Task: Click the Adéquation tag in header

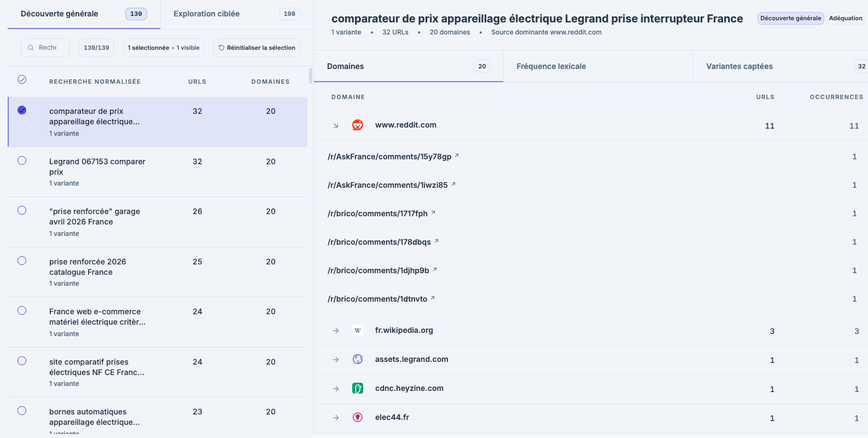Action: pos(846,18)
